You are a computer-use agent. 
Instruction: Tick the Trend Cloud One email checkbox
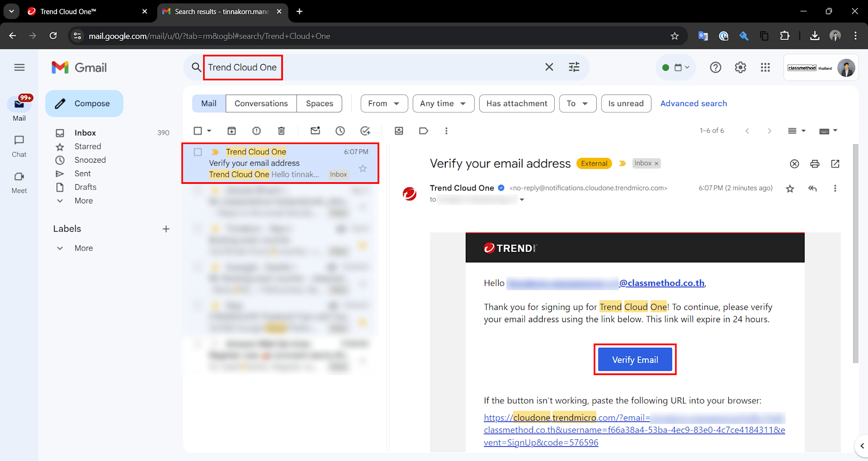coord(198,152)
